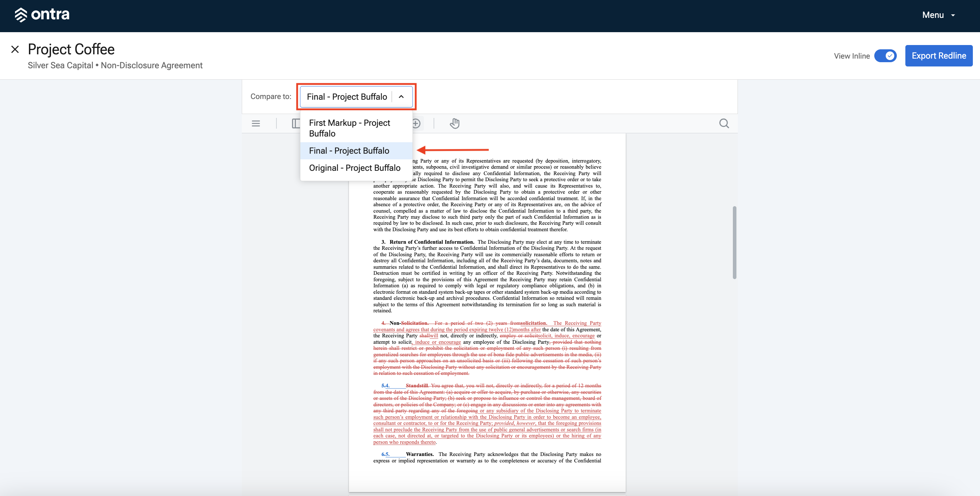Click Export Redline button
980x496 pixels.
939,56
